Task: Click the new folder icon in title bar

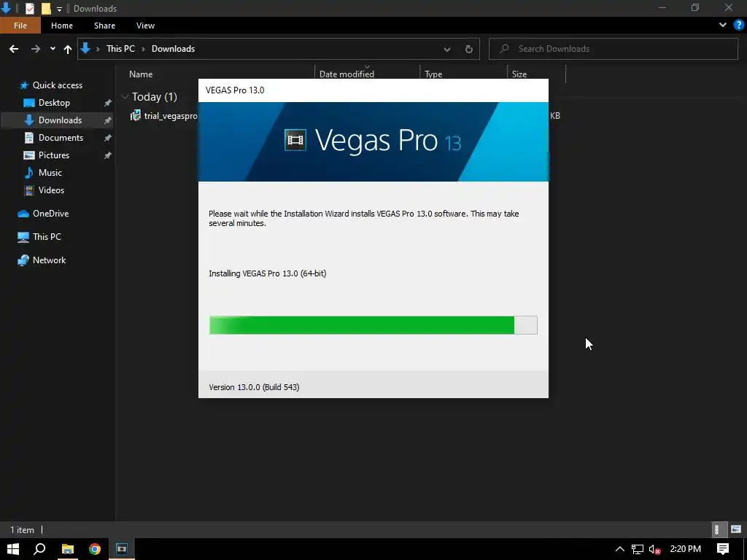Action: [46, 8]
